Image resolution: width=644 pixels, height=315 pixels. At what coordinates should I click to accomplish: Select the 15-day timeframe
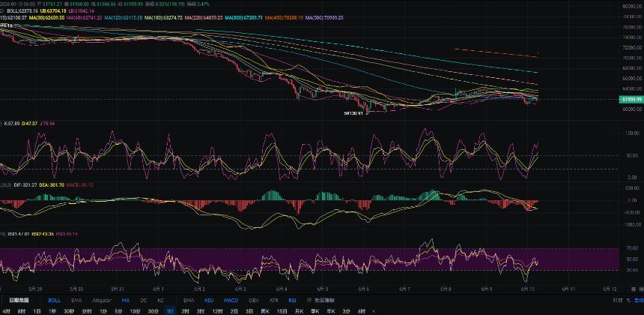[282, 311]
